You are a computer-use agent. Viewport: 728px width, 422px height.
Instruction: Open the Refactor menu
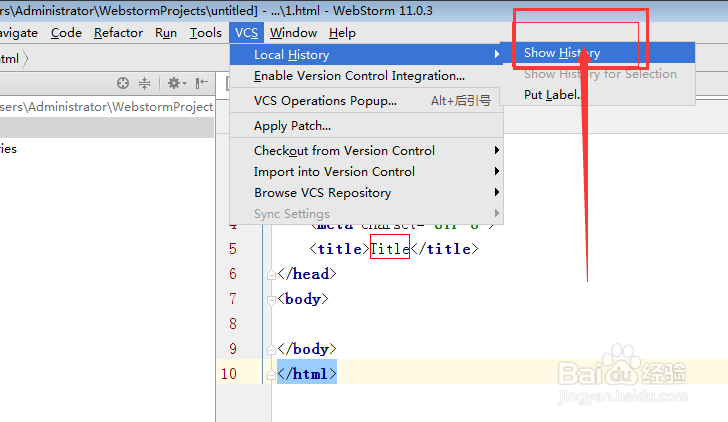118,33
